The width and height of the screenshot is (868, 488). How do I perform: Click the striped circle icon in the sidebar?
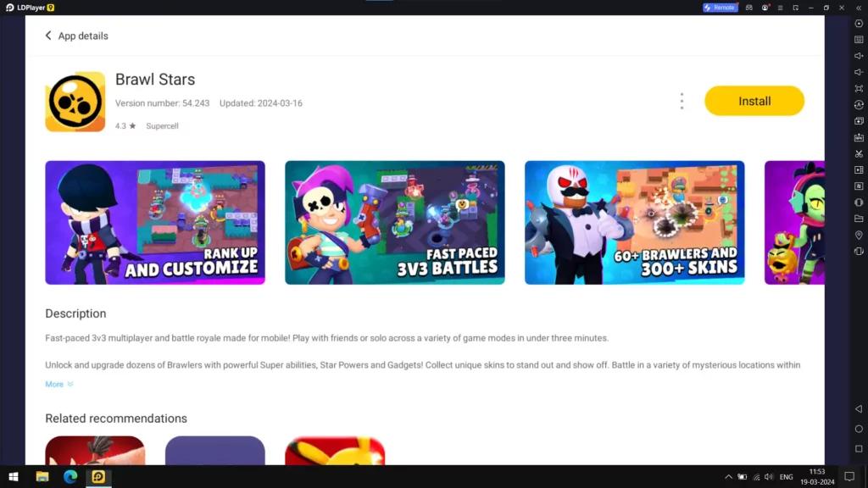859,202
